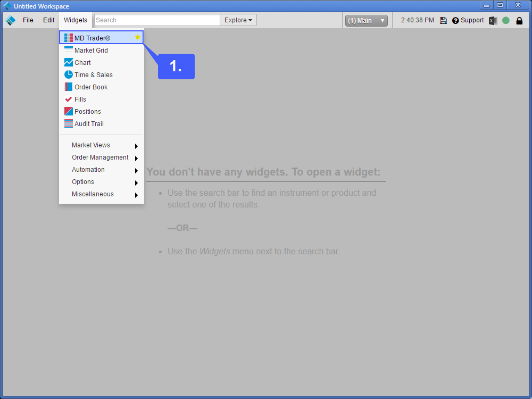Screen dimensions: 532x399
Task: Click the MD Trader icon in Widgets menu
Action: [x=69, y=38]
